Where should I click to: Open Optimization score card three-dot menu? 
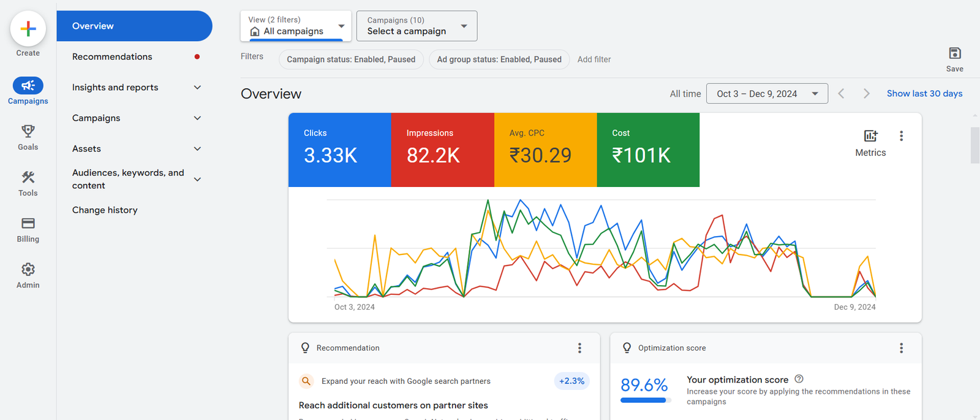[x=901, y=348]
